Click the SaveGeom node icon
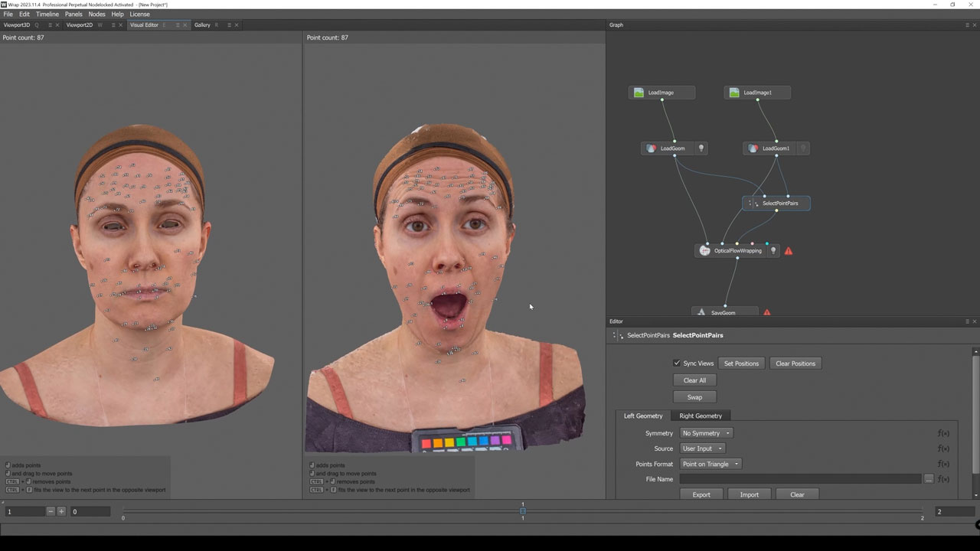This screenshot has height=551, width=980. tap(701, 312)
